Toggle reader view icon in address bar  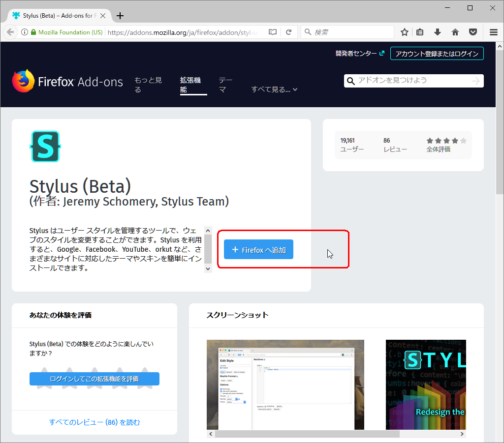pos(273,32)
